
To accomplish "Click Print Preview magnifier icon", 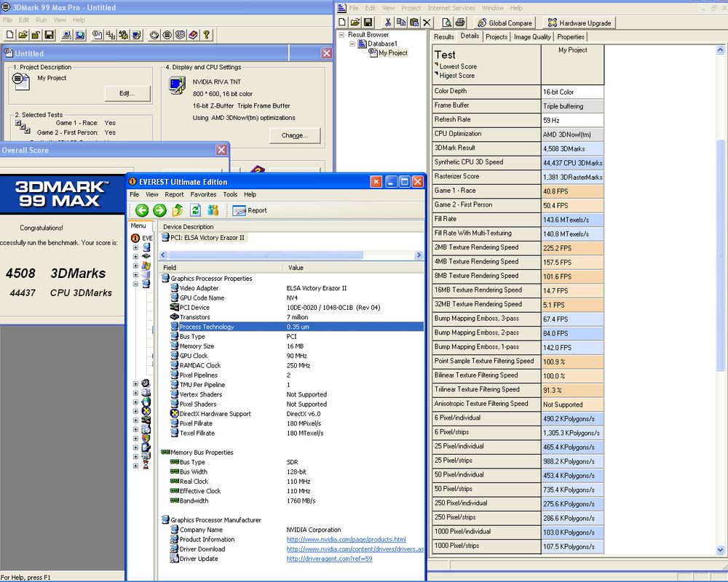I will pyautogui.click(x=447, y=23).
